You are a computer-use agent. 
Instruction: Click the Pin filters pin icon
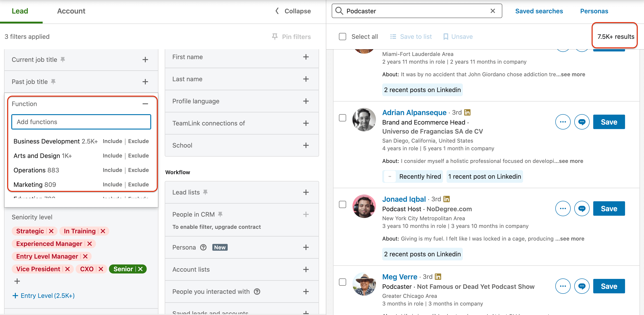point(275,37)
